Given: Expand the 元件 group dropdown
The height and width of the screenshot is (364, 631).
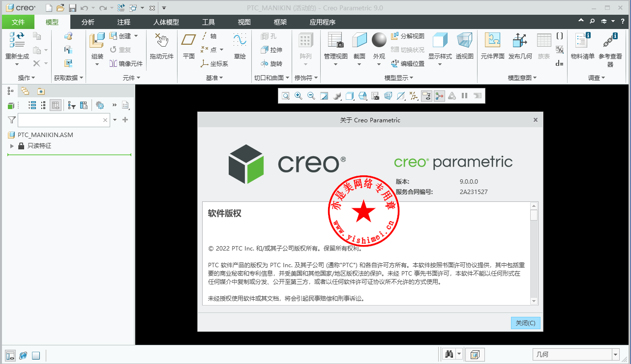Looking at the screenshot, I should [131, 78].
